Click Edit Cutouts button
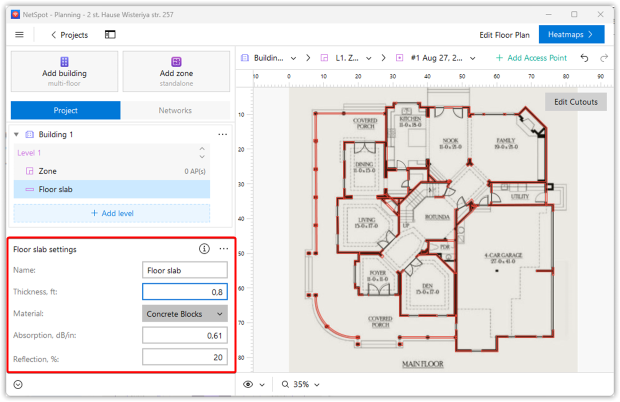Screen dimensions: 620x402 coord(576,102)
